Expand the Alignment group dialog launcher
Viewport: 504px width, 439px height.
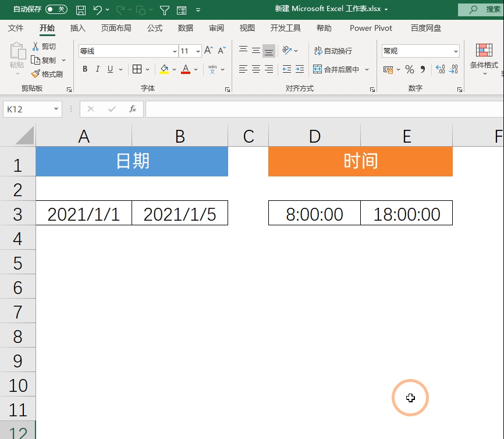click(x=372, y=90)
